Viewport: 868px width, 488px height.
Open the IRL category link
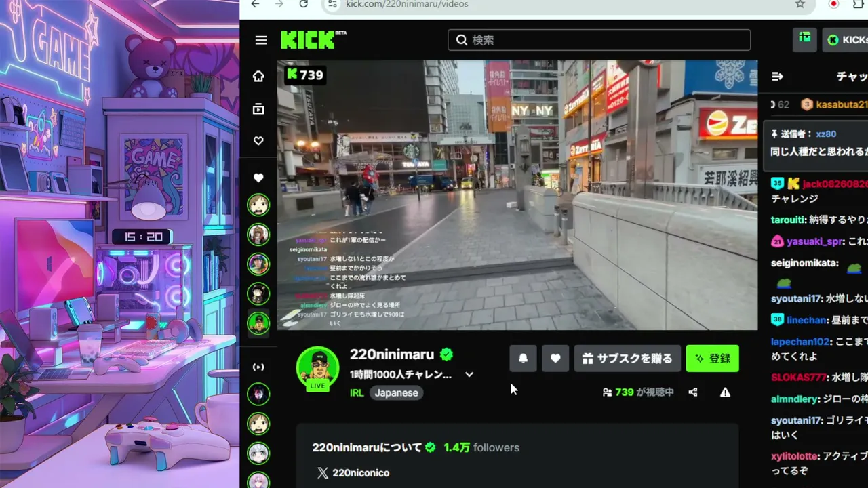(357, 393)
